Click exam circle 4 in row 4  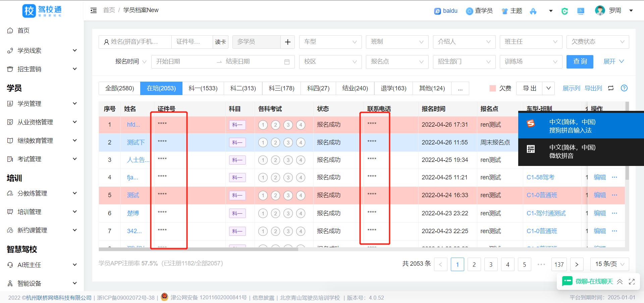(x=301, y=177)
